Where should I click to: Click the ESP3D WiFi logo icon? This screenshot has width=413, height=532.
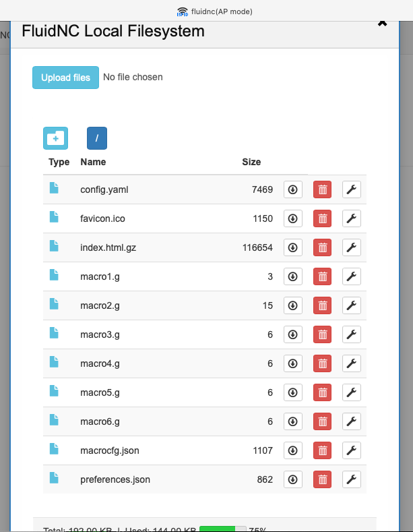183,12
